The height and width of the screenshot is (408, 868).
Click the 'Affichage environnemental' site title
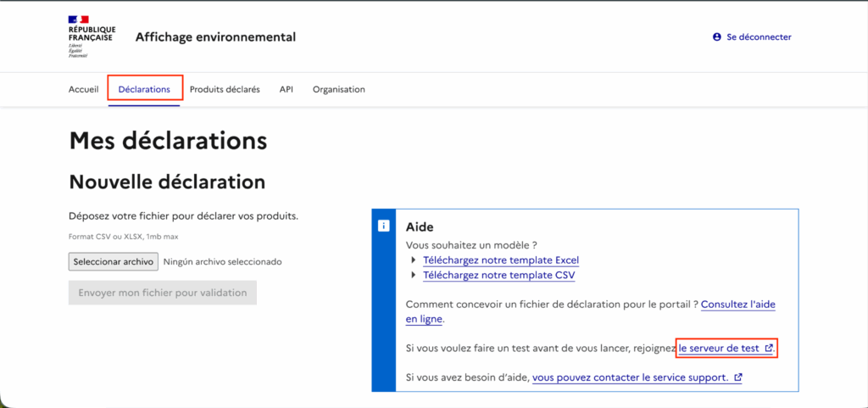pyautogui.click(x=215, y=37)
